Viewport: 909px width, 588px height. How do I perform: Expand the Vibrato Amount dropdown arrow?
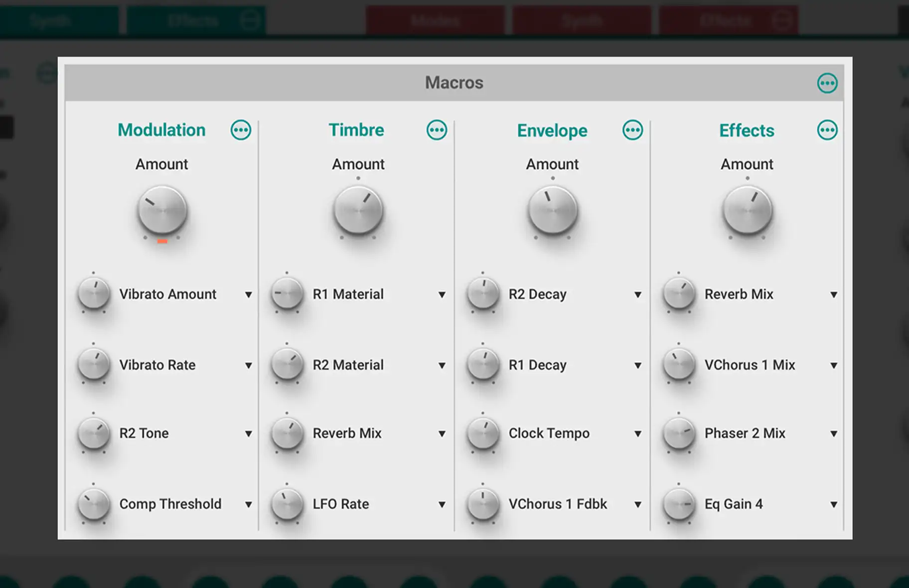pyautogui.click(x=248, y=295)
